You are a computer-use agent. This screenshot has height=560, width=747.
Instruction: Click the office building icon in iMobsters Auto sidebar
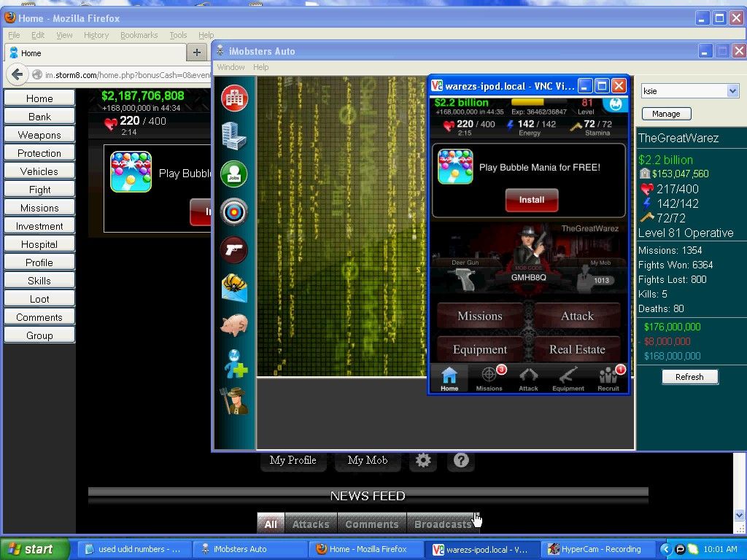click(234, 136)
